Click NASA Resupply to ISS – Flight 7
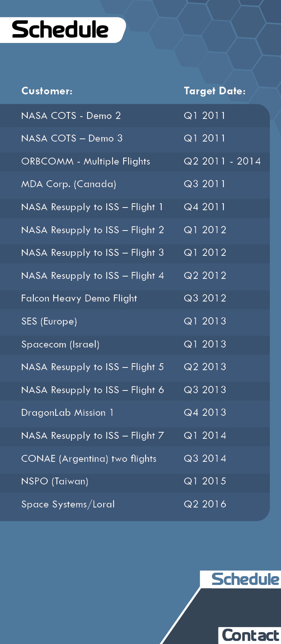This screenshot has height=644, width=281. (x=135, y=436)
